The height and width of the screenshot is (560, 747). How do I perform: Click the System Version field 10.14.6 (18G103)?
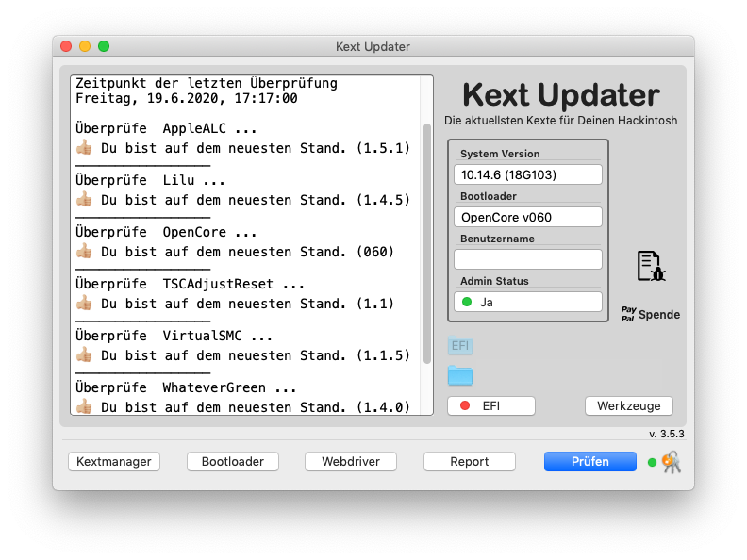pyautogui.click(x=528, y=174)
